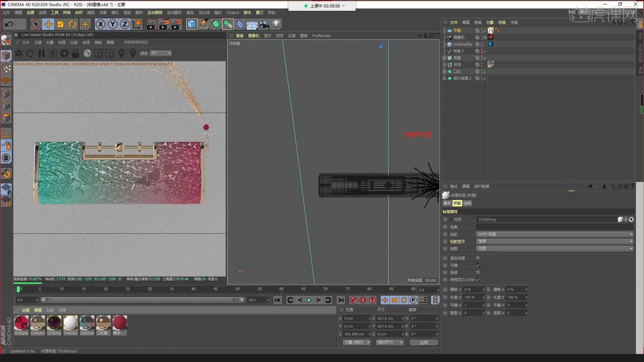644x362 pixels.
Task: Open the 摄像机 viewport menu
Action: (x=254, y=36)
